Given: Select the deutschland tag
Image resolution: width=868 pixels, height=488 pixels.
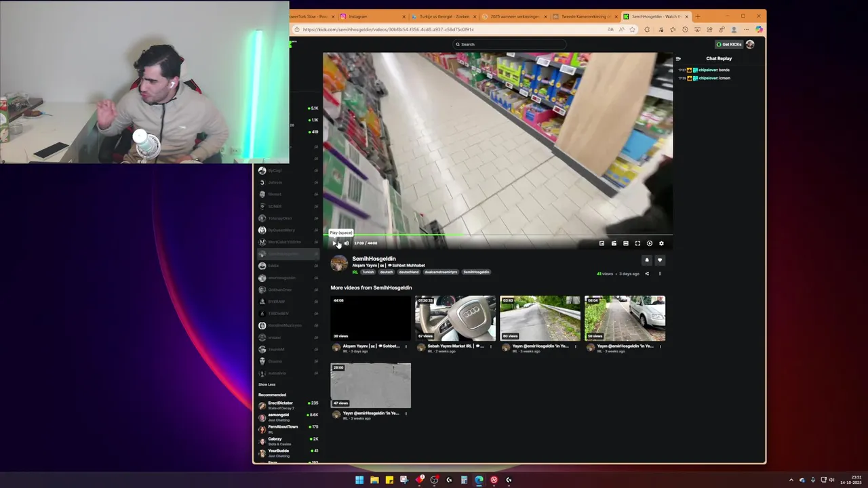Looking at the screenshot, I should click(x=409, y=272).
